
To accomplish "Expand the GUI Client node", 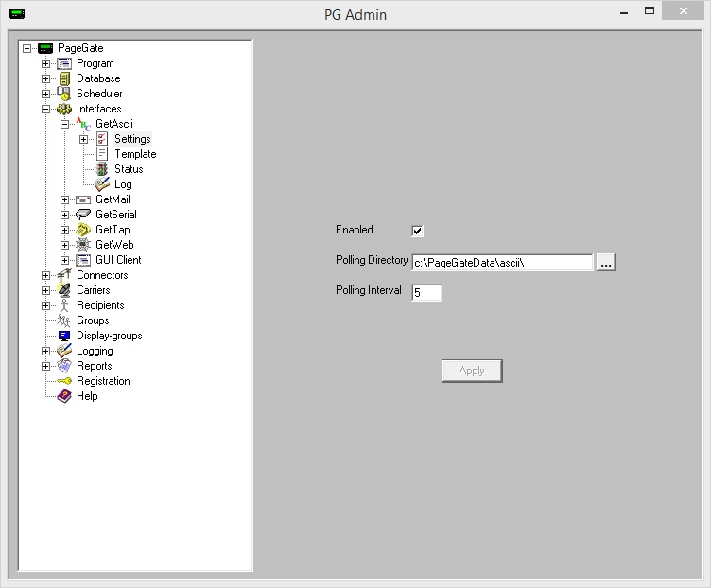I will coord(65,260).
